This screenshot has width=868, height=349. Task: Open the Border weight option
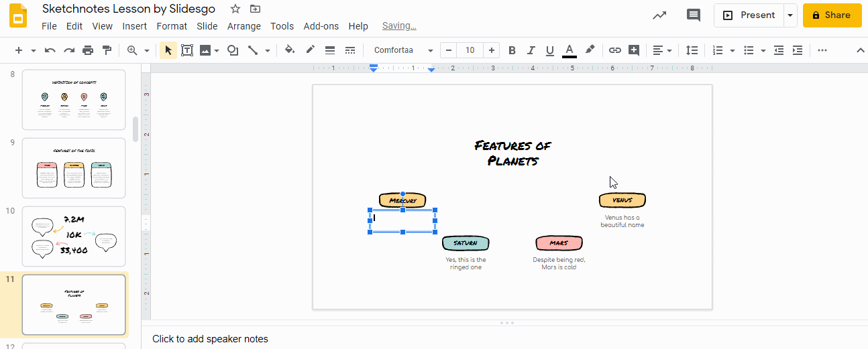pyautogui.click(x=329, y=50)
